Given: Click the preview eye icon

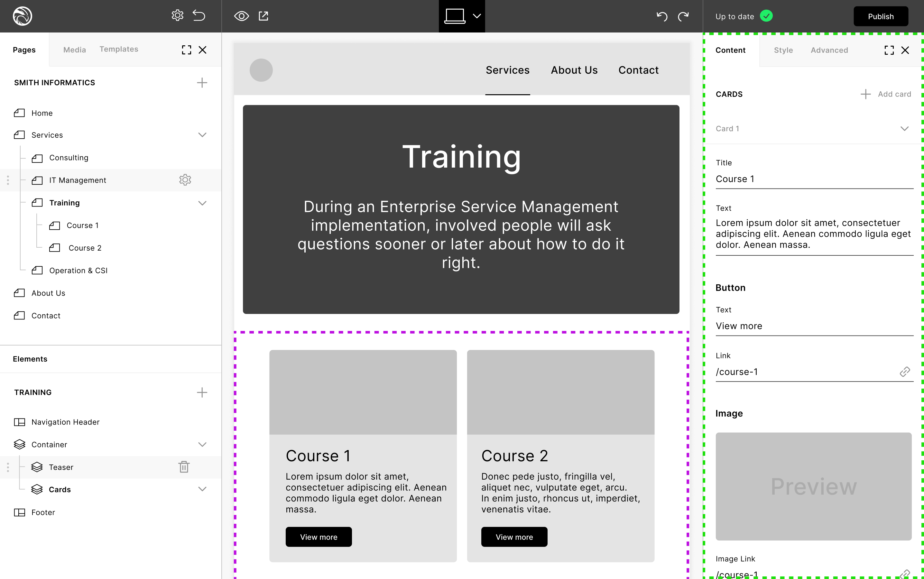Looking at the screenshot, I should pos(241,16).
